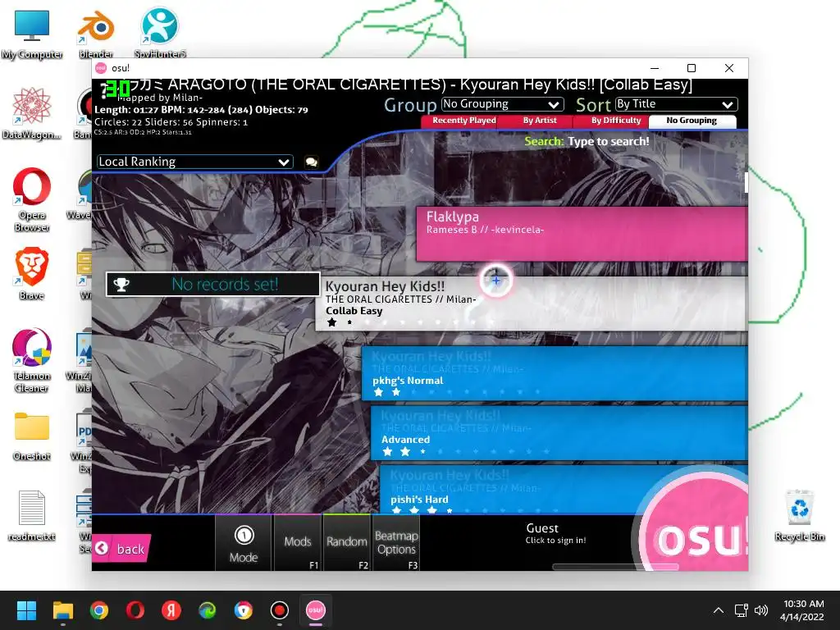Click the song list scrollbar

[746, 182]
